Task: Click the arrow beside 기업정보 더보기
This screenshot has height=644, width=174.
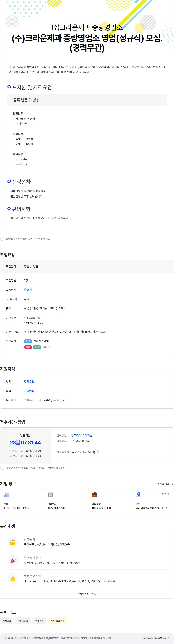Action: [173, 484]
